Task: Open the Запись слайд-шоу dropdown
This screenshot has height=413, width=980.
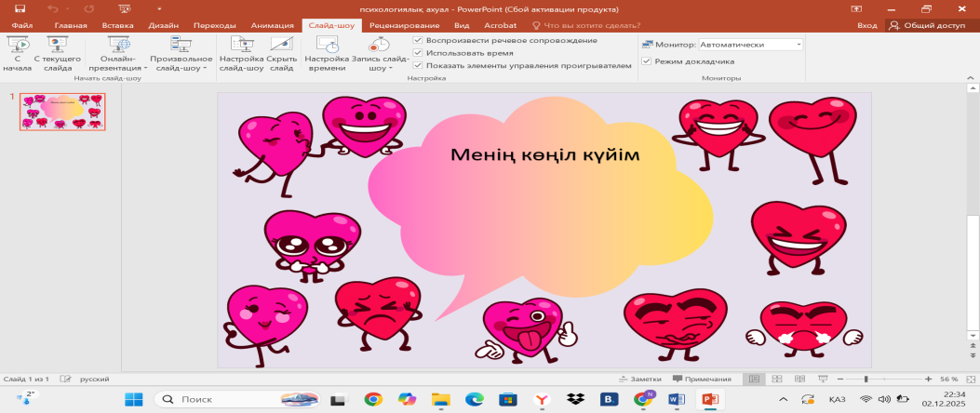Action: click(x=380, y=54)
